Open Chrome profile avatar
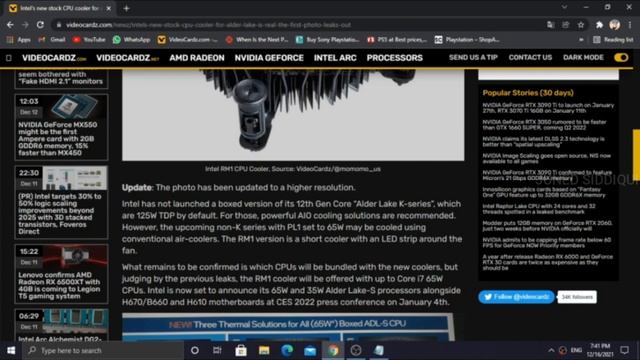 click(x=614, y=25)
